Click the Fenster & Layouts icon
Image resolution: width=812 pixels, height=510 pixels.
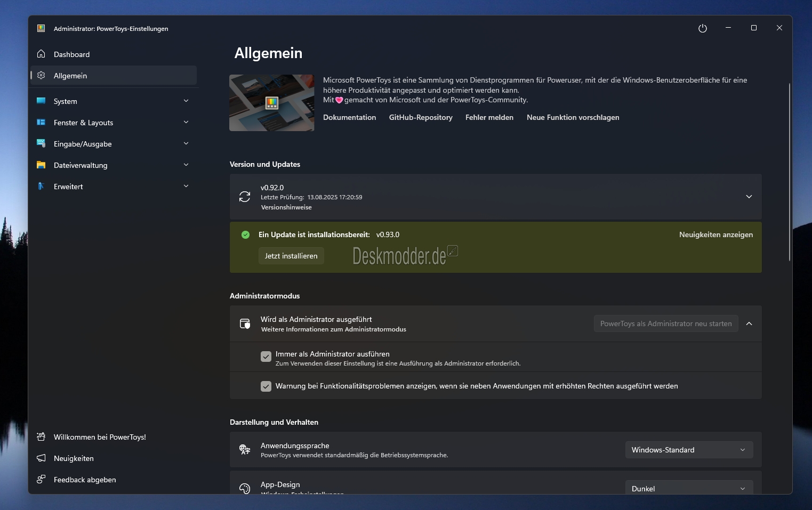click(41, 122)
